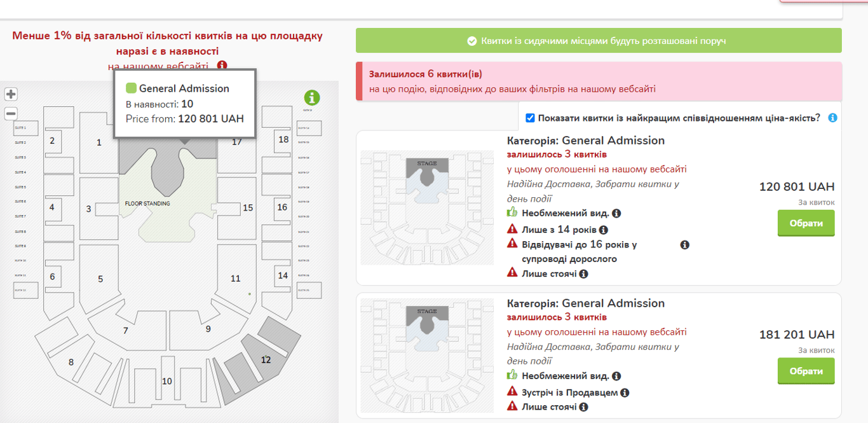Screen dimensions: 868x423
Task: Open info icon for second "Лише стоячі"
Action: point(583,407)
